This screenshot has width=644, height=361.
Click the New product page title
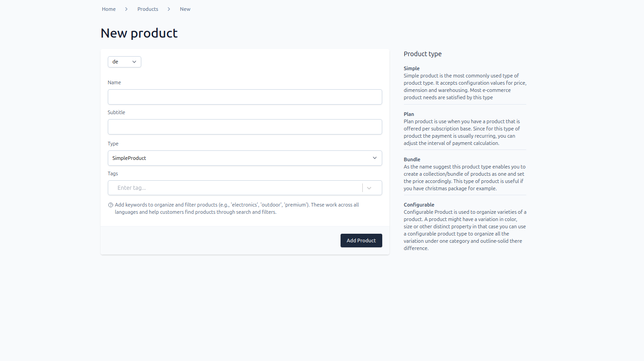pos(139,33)
